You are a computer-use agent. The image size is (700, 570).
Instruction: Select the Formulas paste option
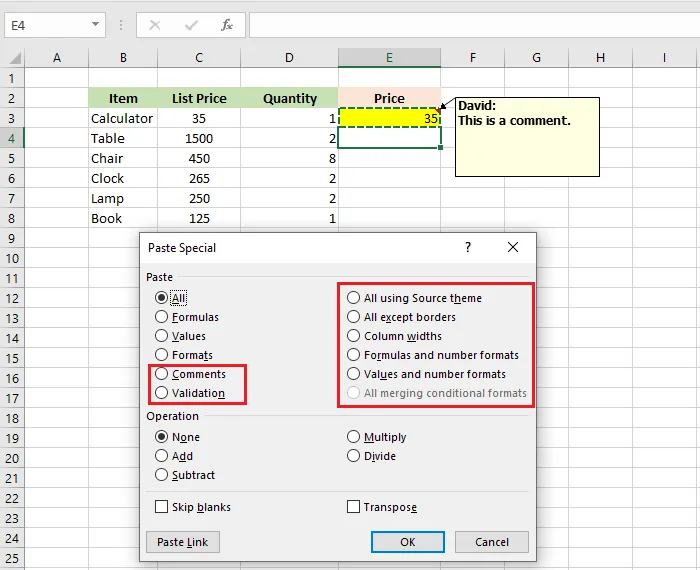point(187,317)
